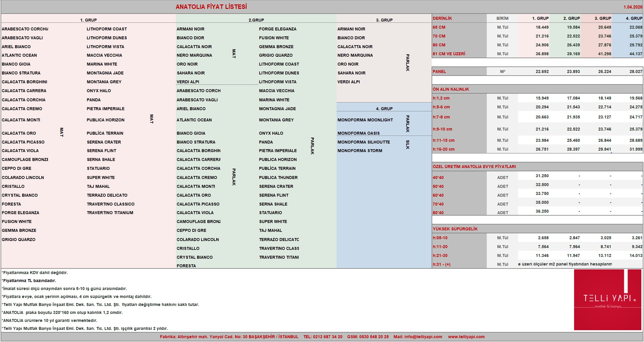The height and width of the screenshot is (342, 644).
Task: Select the 'MONOFORMA STORM' product name
Action: click(x=360, y=151)
